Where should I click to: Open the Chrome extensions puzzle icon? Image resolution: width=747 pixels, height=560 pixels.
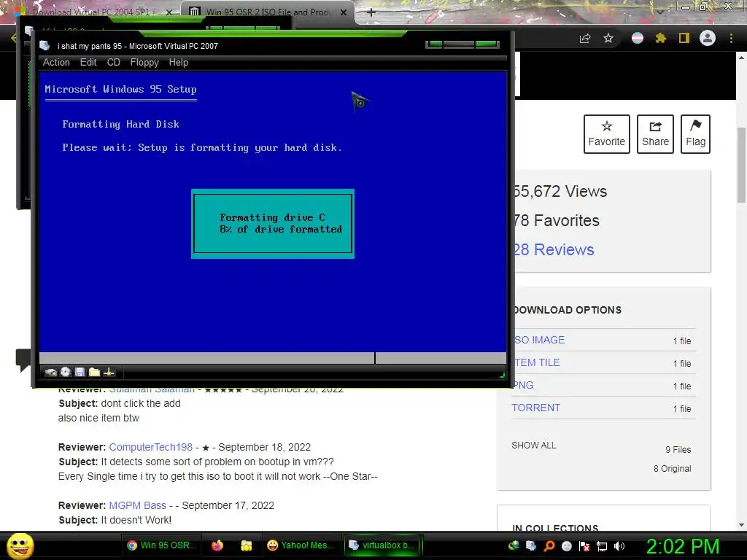pyautogui.click(x=660, y=38)
